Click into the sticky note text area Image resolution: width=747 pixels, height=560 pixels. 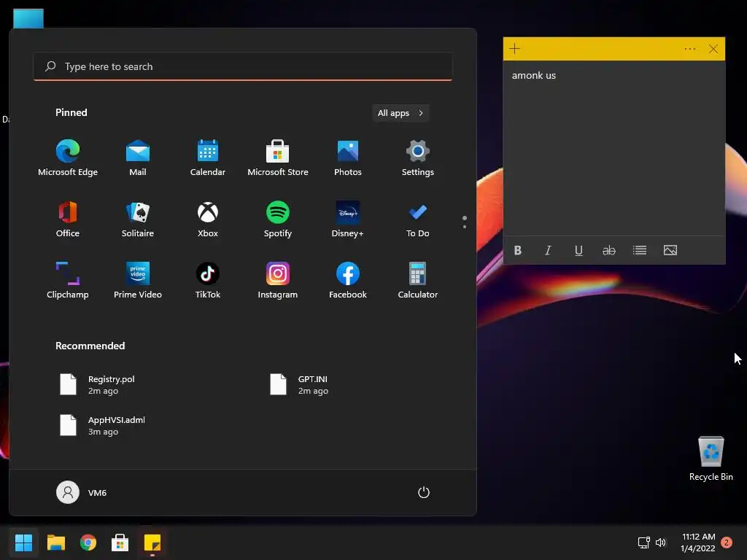(x=614, y=149)
